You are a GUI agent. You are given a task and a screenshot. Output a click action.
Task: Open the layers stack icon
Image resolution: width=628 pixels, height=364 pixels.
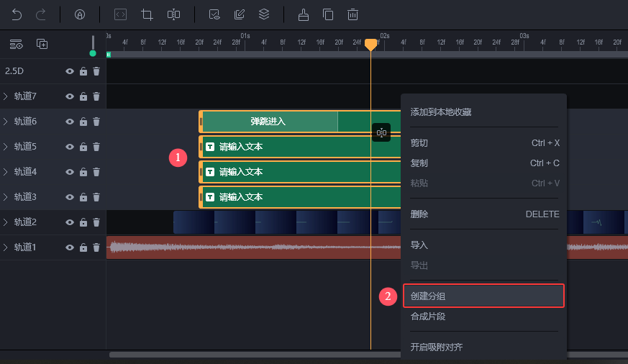click(x=264, y=14)
